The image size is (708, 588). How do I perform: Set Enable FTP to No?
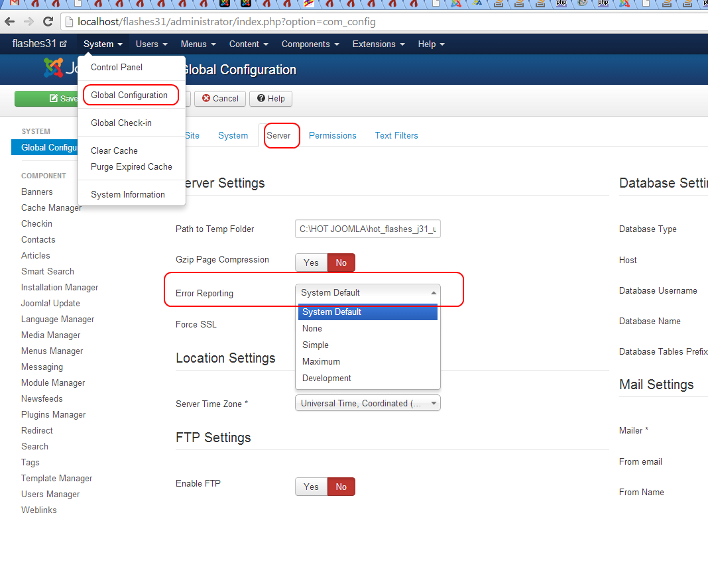(341, 487)
